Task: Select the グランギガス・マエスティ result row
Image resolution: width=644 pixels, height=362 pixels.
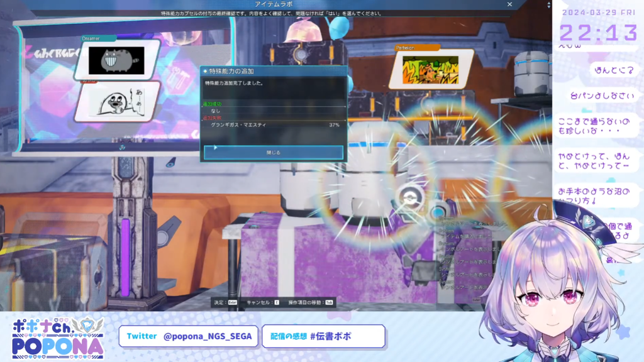Action: pos(274,125)
